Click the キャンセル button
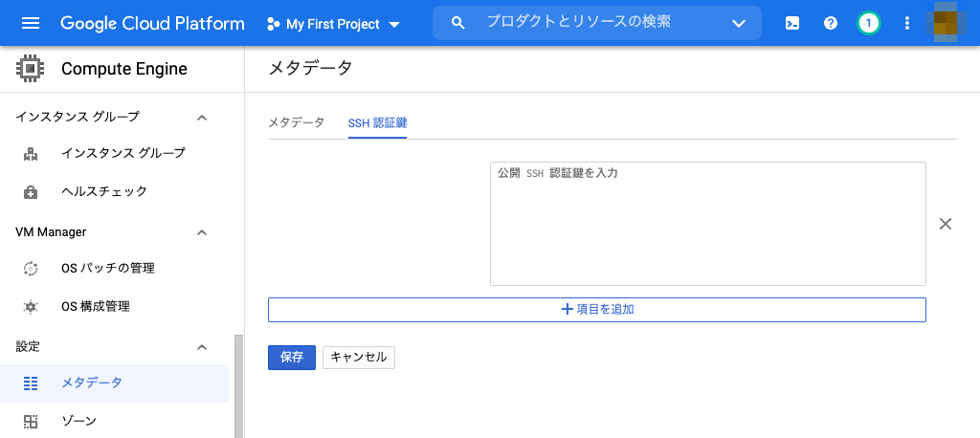This screenshot has width=980, height=438. 359,358
